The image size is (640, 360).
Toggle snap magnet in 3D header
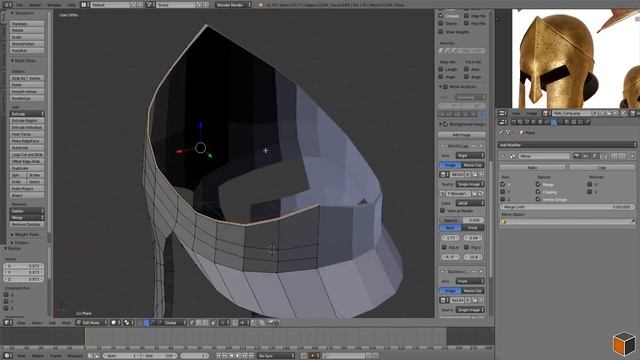236,322
